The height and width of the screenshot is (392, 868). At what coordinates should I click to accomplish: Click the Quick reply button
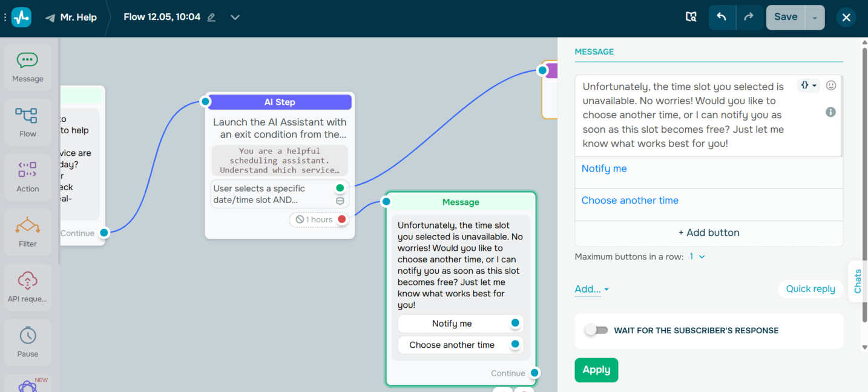(810, 289)
